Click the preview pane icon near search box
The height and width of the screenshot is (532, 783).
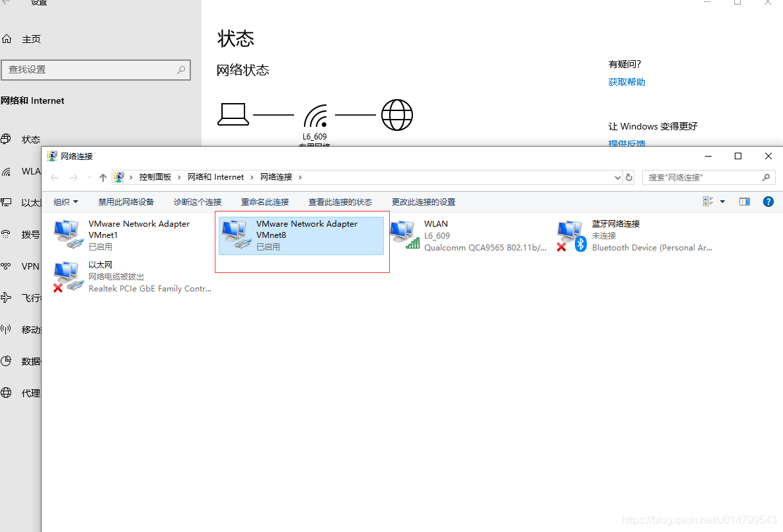coord(744,202)
